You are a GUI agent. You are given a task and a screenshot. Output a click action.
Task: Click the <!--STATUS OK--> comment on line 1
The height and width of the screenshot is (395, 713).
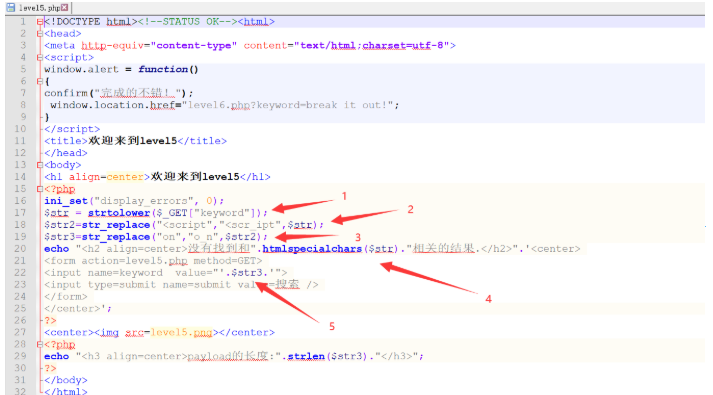(187, 22)
